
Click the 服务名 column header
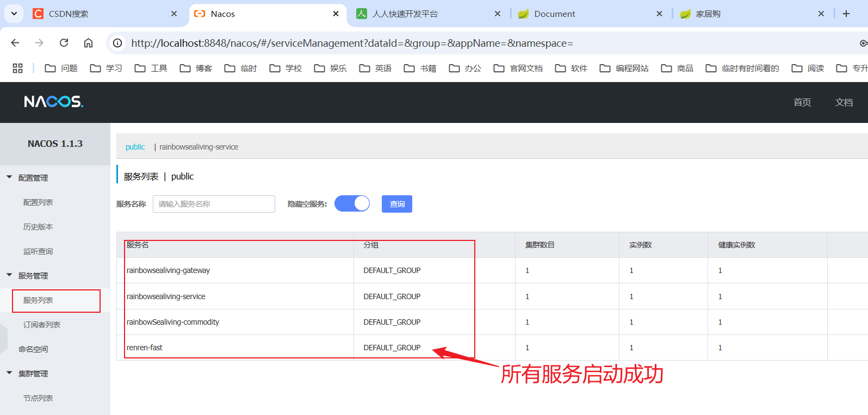[138, 245]
